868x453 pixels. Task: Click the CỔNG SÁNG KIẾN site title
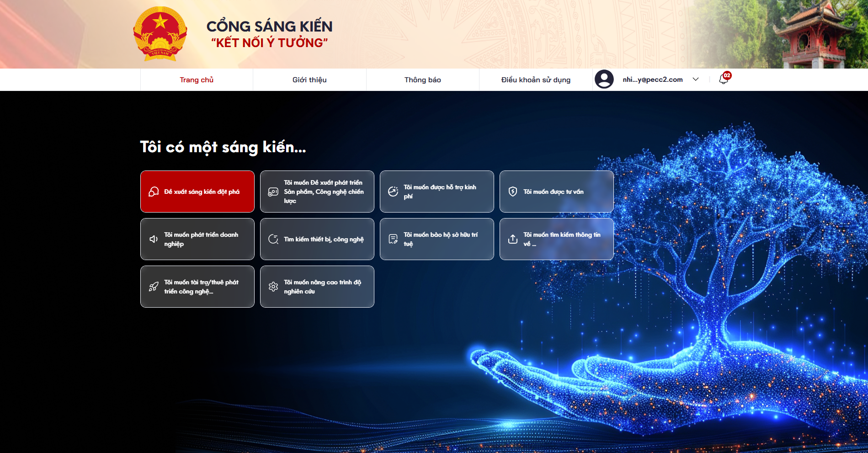pos(269,27)
